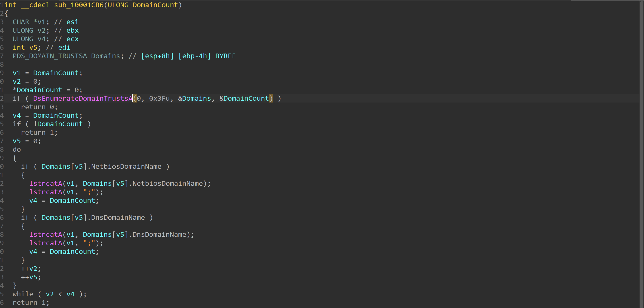Click the v5 = 0 statement
Viewport: 644px width, 308px height.
point(27,141)
